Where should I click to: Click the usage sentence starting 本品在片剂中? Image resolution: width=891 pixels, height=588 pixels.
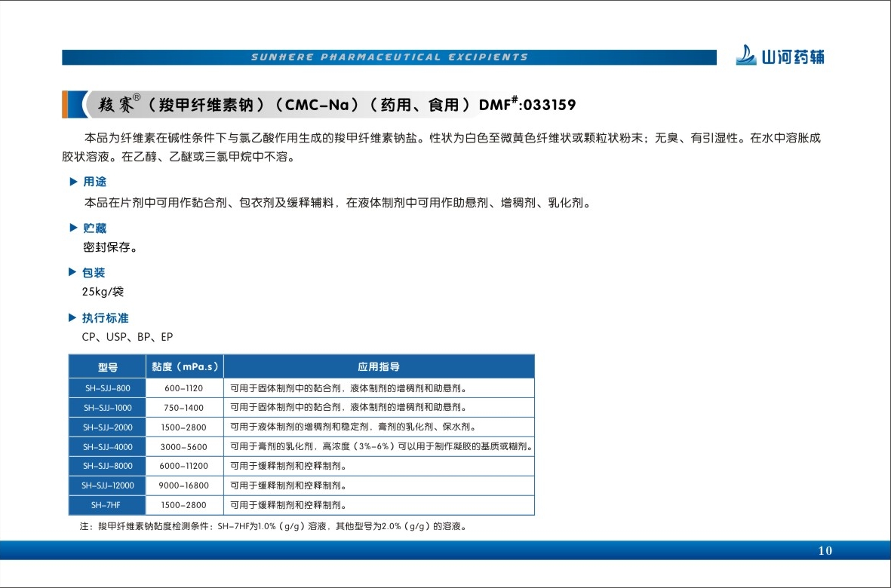(340, 204)
